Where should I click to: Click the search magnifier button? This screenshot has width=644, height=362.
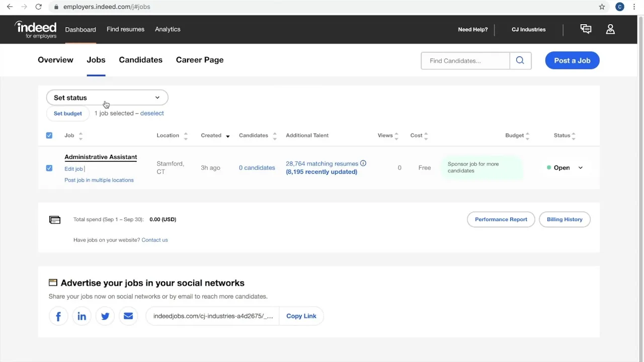tap(520, 61)
